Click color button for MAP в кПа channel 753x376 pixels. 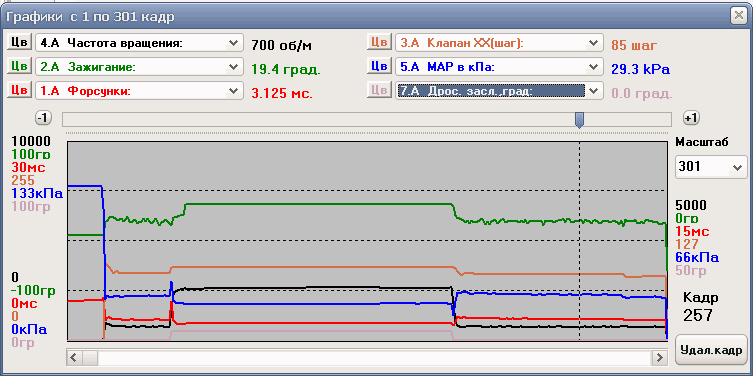pyautogui.click(x=379, y=66)
